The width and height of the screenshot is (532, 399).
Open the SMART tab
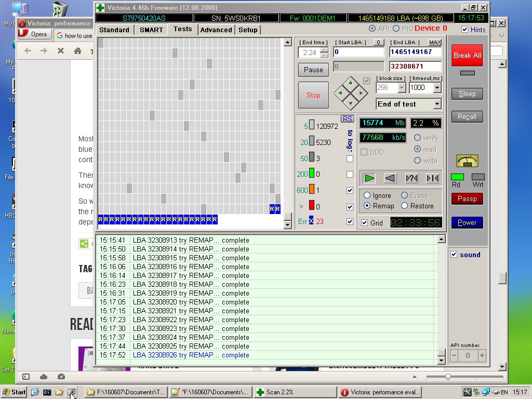point(151,30)
